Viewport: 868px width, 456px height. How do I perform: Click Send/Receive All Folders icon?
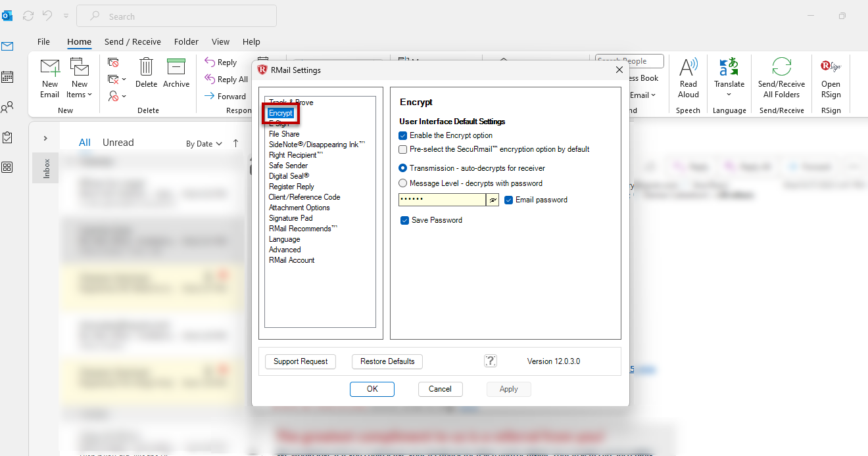point(781,68)
